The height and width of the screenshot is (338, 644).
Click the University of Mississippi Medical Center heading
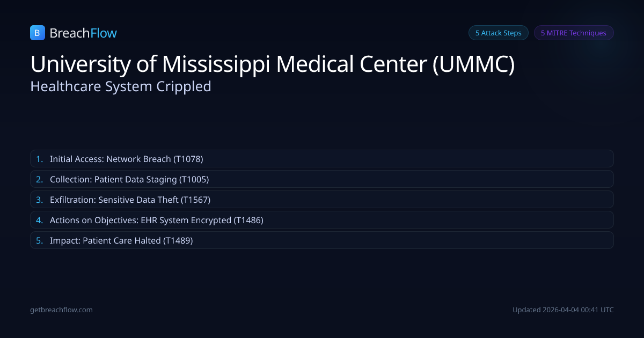pyautogui.click(x=273, y=64)
